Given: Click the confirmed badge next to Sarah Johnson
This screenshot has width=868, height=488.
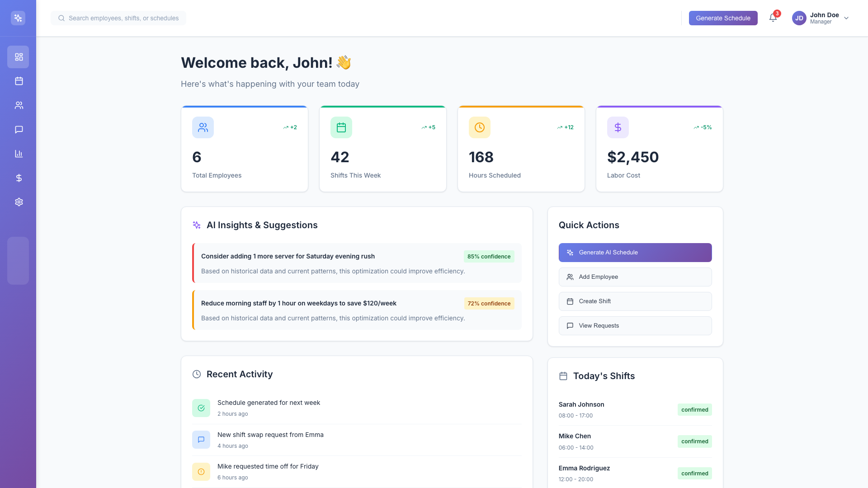Looking at the screenshot, I should point(695,409).
